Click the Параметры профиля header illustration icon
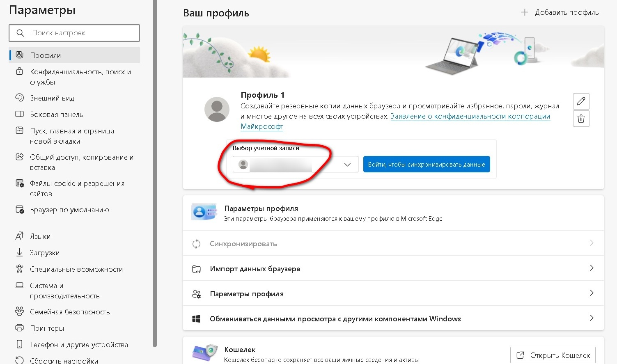The width and height of the screenshot is (617, 364). tap(204, 212)
